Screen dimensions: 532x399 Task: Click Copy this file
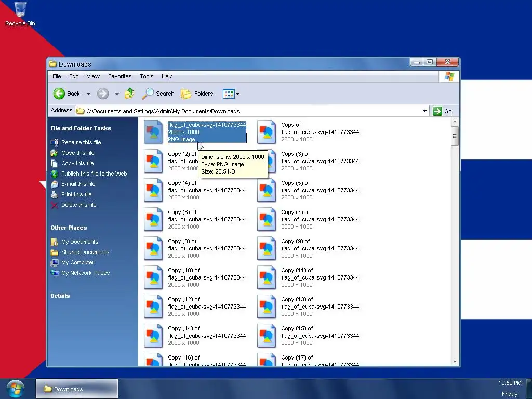pos(77,163)
